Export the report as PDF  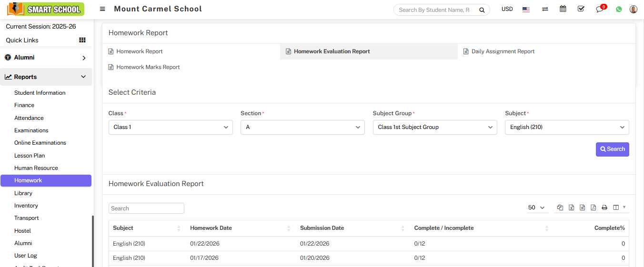pyautogui.click(x=594, y=208)
